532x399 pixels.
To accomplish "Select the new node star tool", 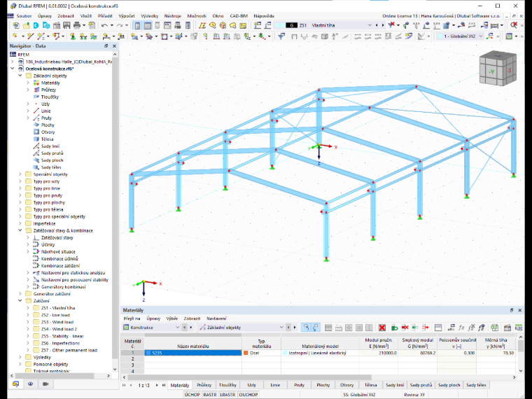I will (15, 36).
